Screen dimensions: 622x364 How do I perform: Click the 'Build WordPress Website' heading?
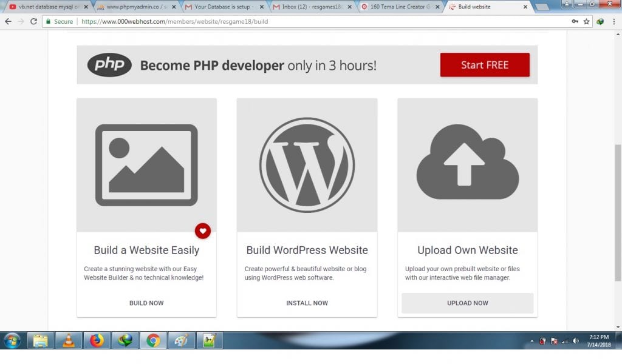click(307, 251)
